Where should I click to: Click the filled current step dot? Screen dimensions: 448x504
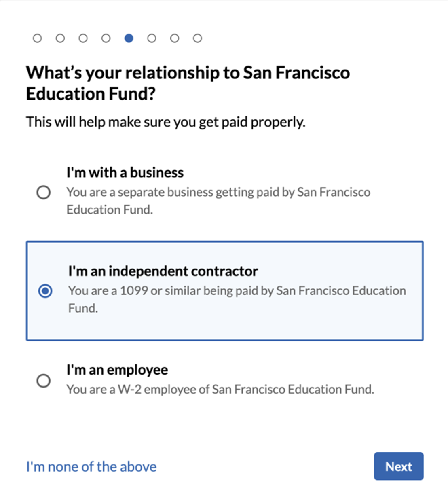[x=129, y=38]
